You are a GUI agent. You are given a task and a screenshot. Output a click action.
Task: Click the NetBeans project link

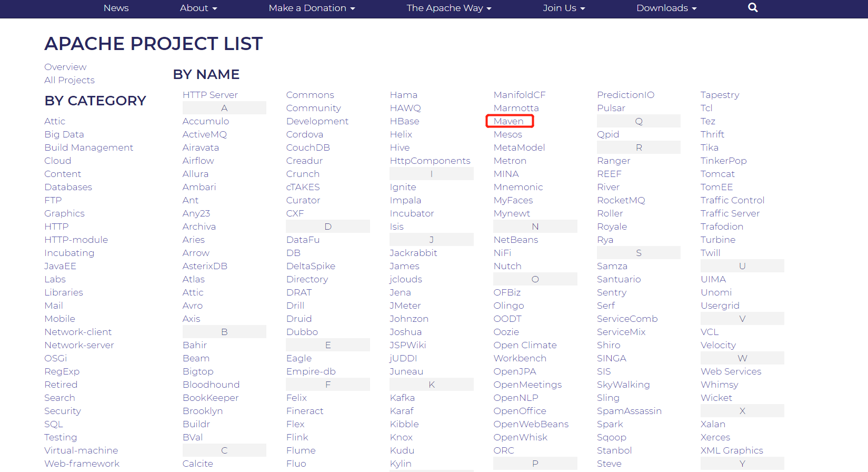pyautogui.click(x=516, y=240)
